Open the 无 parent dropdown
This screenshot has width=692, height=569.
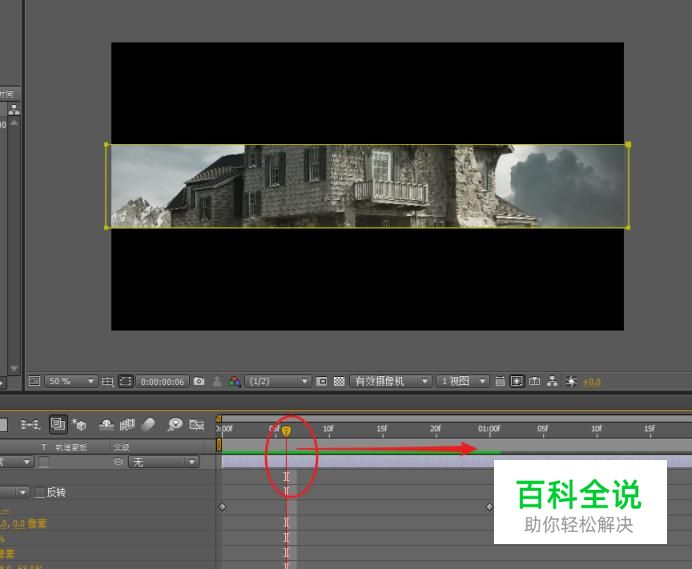(164, 462)
